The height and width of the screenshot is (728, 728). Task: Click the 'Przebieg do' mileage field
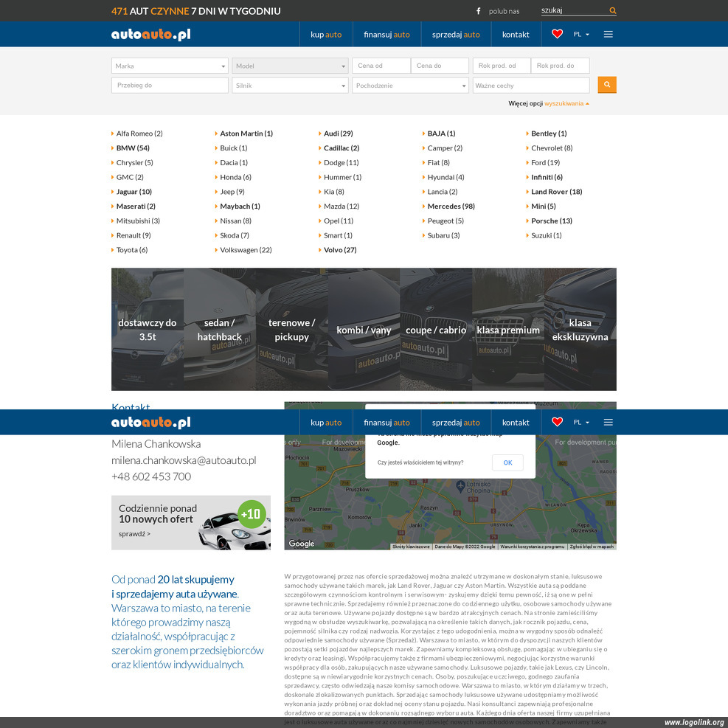coord(170,86)
